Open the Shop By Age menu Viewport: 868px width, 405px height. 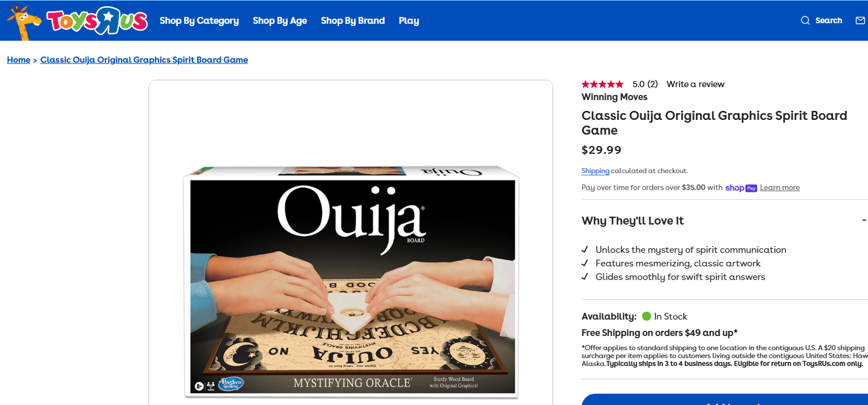pyautogui.click(x=280, y=20)
